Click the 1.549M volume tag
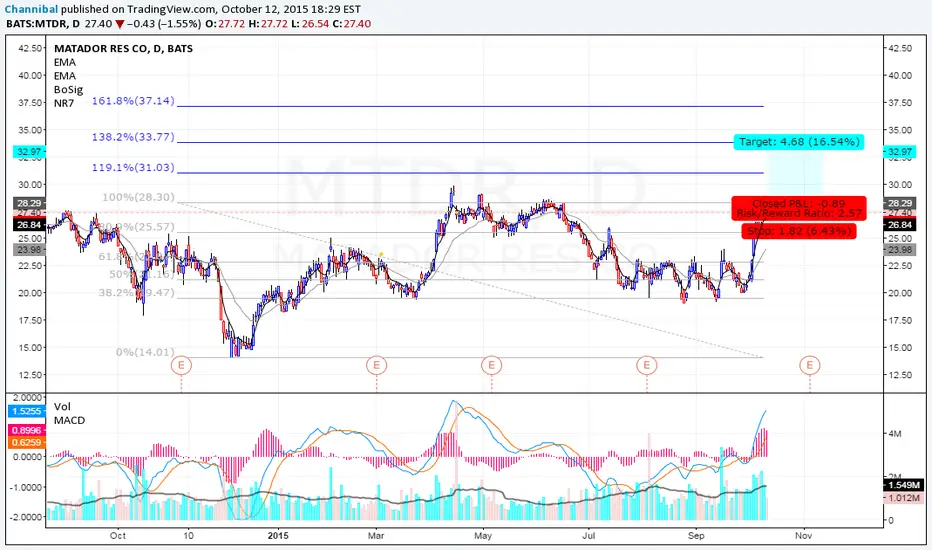The width and height of the screenshot is (932, 550). click(x=903, y=486)
